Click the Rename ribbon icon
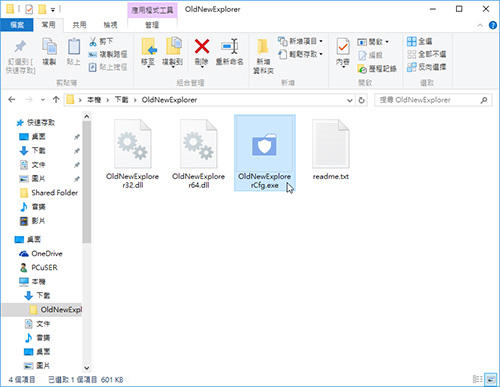The height and width of the screenshot is (387, 500). coord(229,52)
